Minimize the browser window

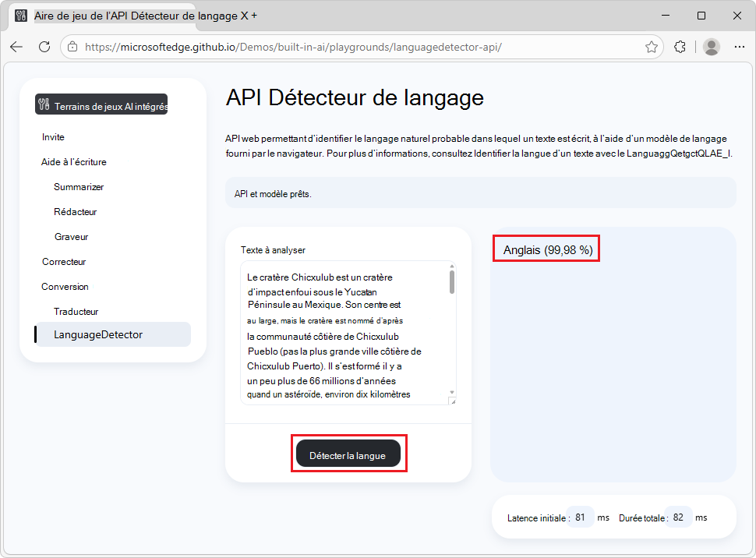tap(666, 16)
